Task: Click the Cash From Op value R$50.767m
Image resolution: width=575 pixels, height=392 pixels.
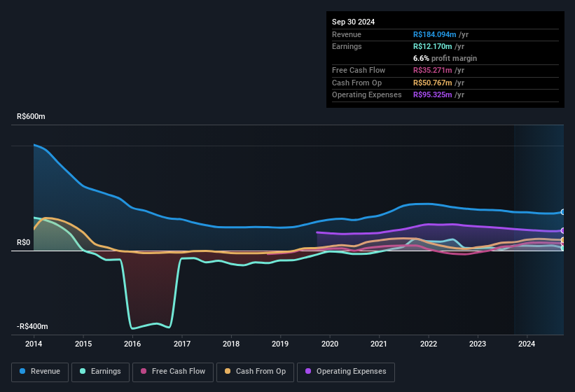Action: pos(432,83)
